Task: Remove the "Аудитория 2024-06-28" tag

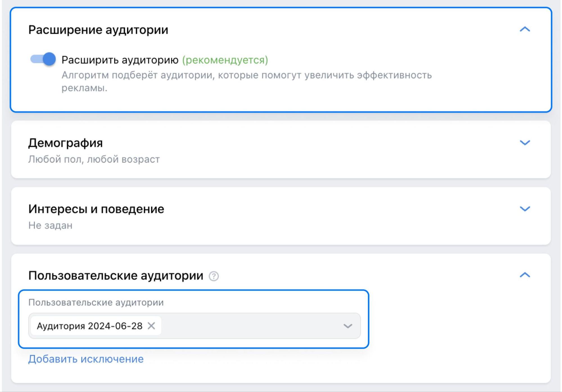Action: 151,326
